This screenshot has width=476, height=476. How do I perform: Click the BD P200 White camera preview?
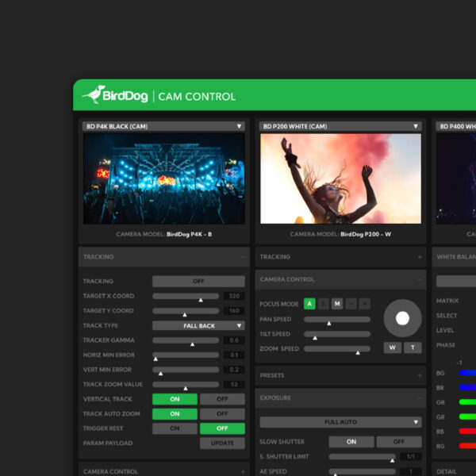(340, 178)
